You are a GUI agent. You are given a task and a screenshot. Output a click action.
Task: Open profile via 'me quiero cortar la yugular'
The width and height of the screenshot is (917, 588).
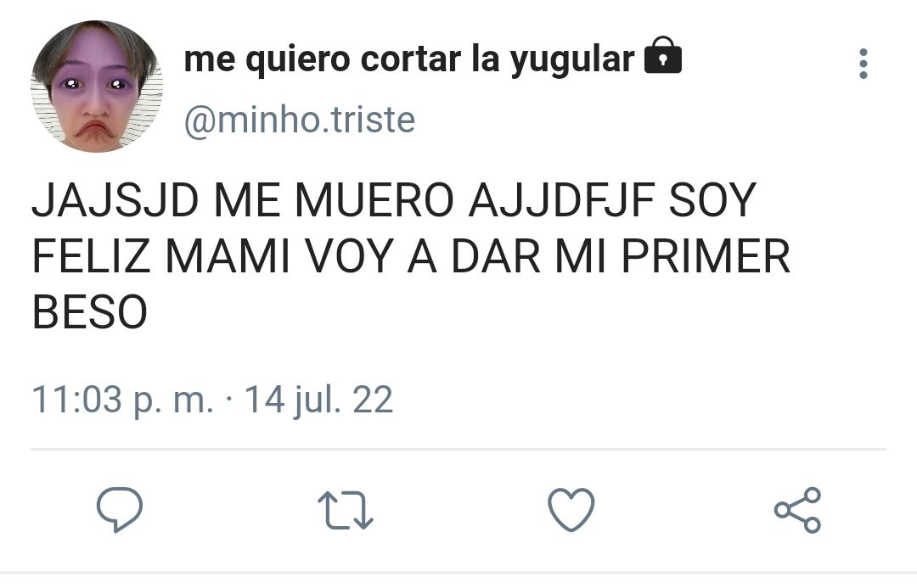(x=408, y=59)
